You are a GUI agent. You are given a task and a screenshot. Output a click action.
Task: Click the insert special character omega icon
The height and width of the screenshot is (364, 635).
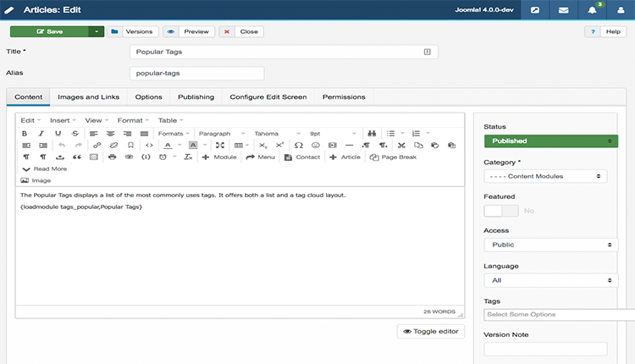coord(298,146)
